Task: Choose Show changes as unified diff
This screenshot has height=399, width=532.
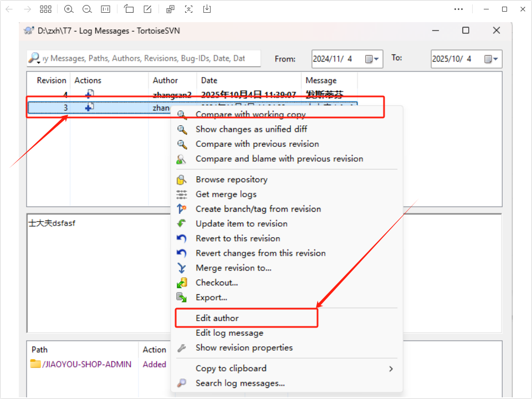Action: [x=251, y=129]
